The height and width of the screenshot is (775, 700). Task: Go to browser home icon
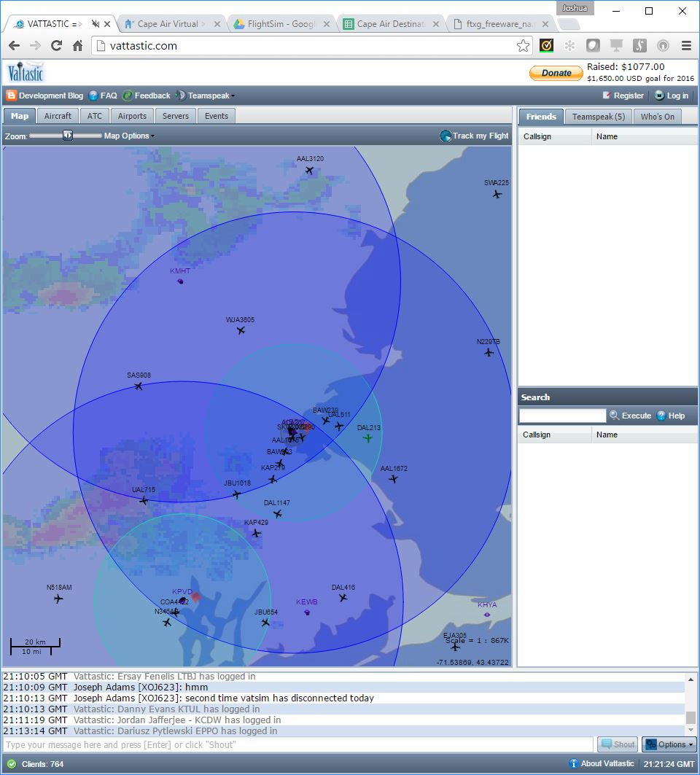coord(77,46)
